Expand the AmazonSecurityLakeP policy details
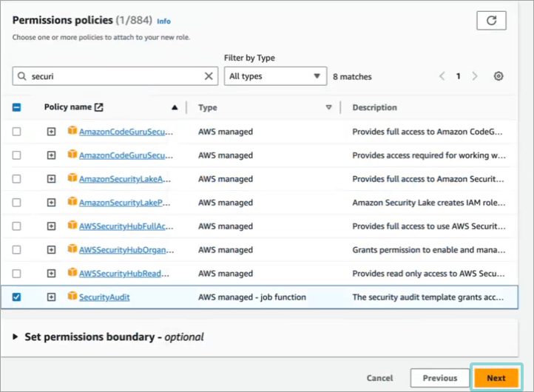The image size is (534, 392). [51, 203]
